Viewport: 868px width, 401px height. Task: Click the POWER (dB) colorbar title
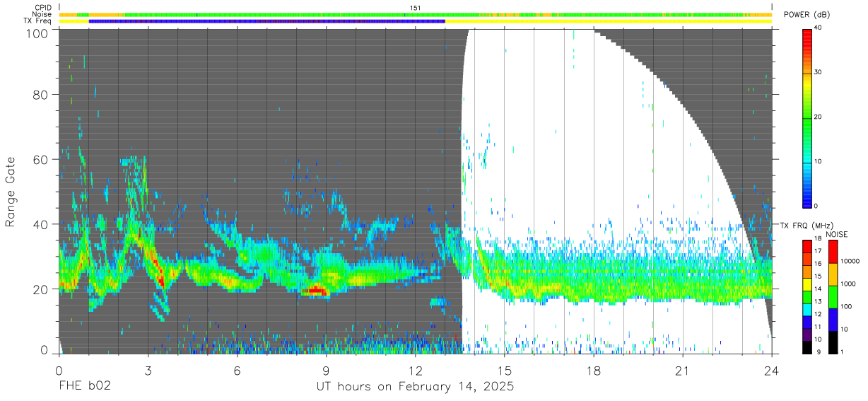807,15
